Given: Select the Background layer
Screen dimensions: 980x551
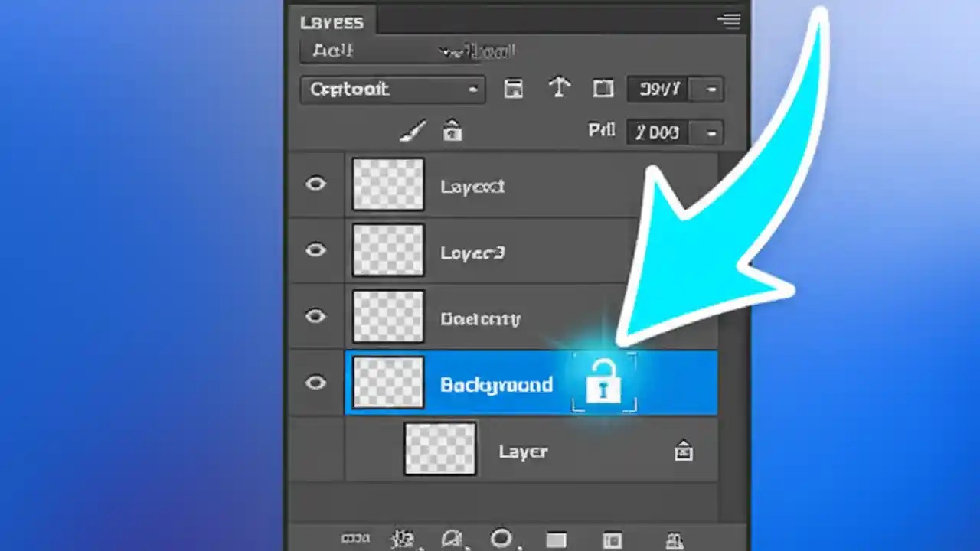Looking at the screenshot, I should (496, 383).
